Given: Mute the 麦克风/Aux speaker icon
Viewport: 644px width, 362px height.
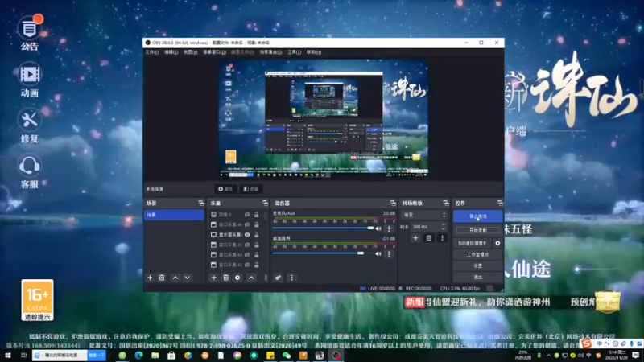Looking at the screenshot, I should coord(378,228).
